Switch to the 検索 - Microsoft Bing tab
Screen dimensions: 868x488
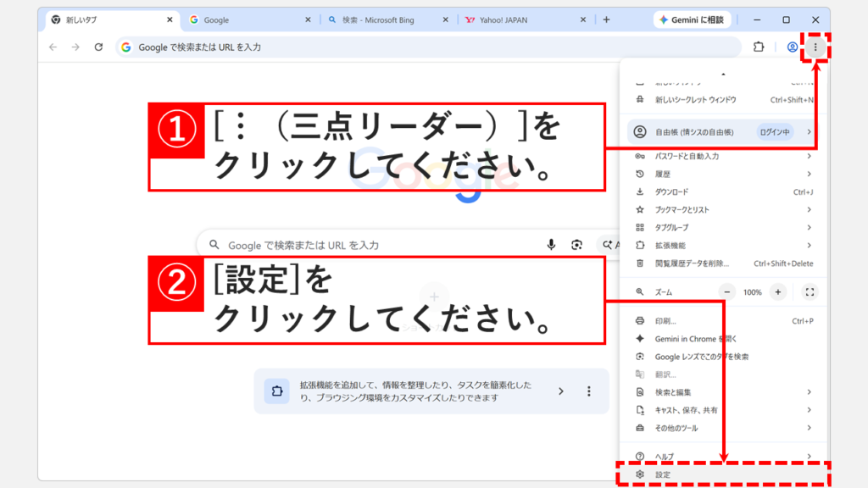click(387, 20)
